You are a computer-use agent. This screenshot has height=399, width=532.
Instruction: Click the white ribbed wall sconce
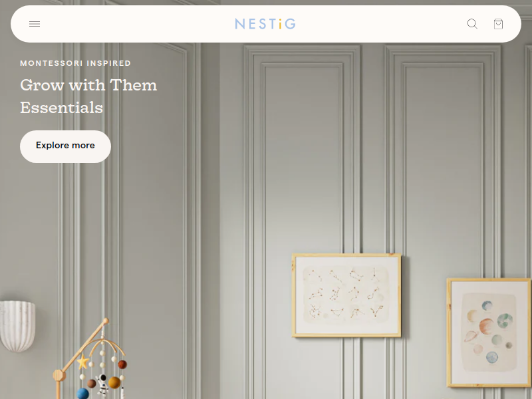17,326
